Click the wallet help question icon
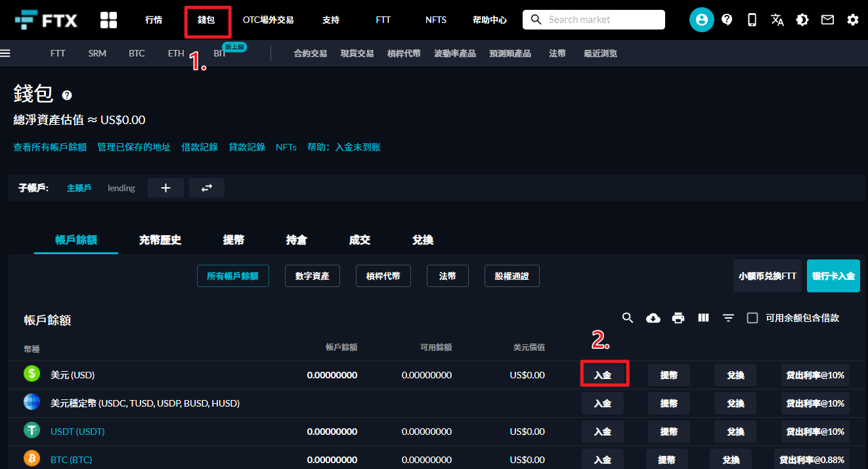 tap(67, 95)
